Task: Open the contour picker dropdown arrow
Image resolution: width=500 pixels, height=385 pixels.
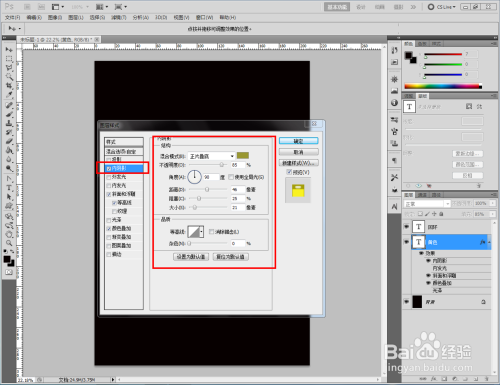Action: pyautogui.click(x=201, y=232)
